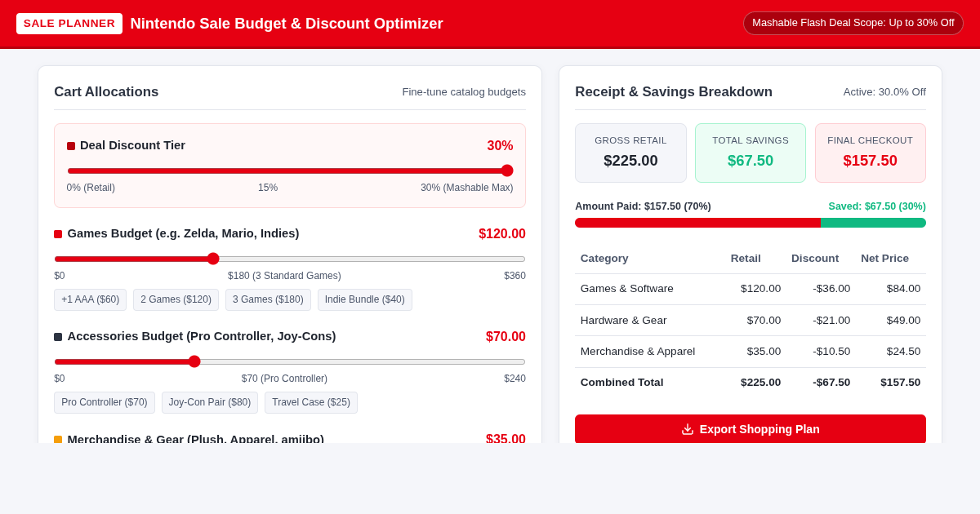The height and width of the screenshot is (514, 980).
Task: Select the Pro Controller ($70) preset
Action: (105, 402)
